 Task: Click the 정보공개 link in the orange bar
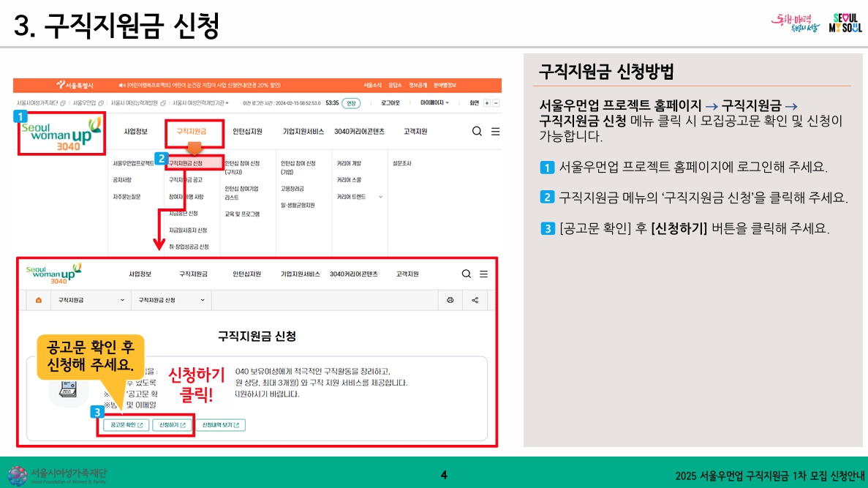418,86
